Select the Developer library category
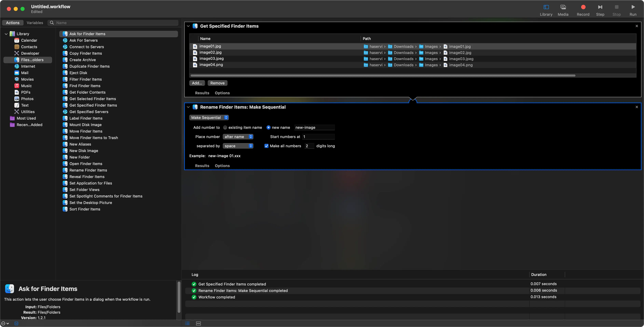 point(30,53)
